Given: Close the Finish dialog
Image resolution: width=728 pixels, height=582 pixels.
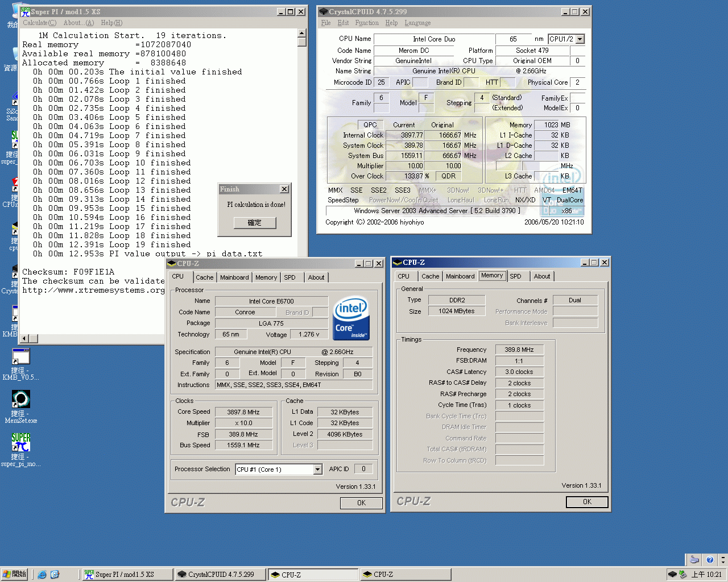Looking at the screenshot, I should coord(284,189).
